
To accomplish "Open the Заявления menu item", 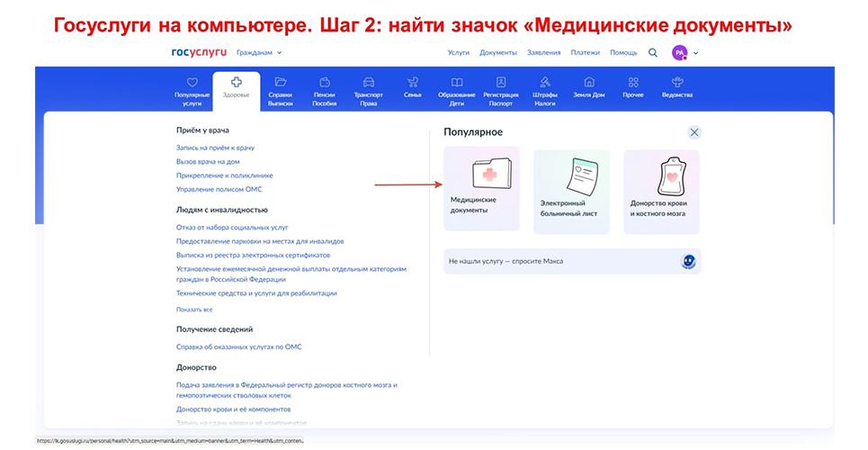I will [x=543, y=53].
